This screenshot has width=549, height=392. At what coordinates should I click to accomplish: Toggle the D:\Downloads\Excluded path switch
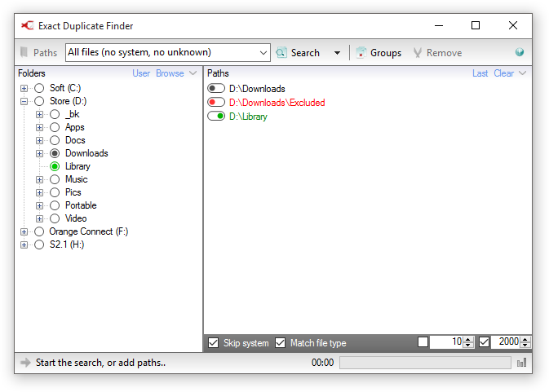[216, 102]
